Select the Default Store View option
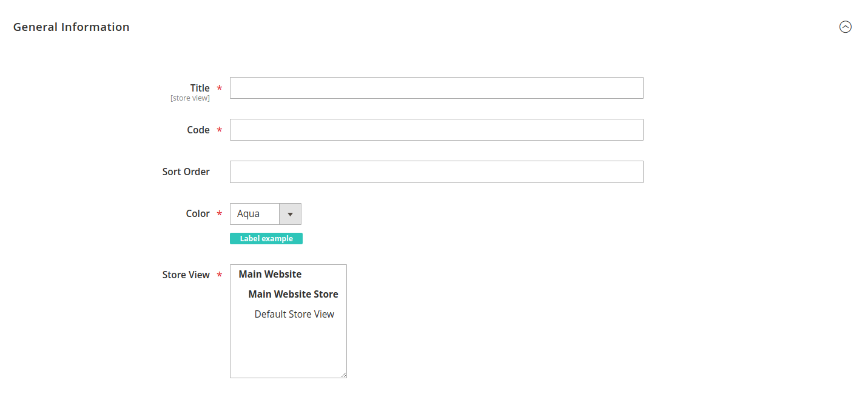 [294, 314]
